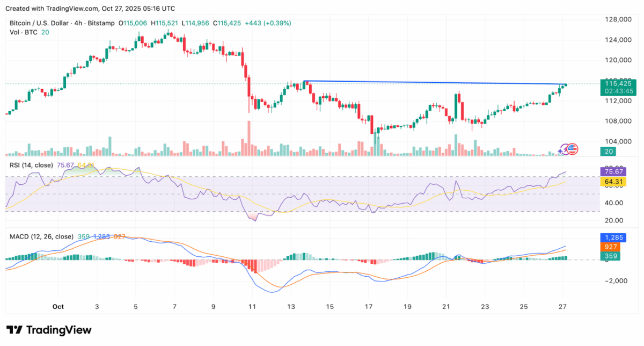Click the TradingView logo at the bottom
Image resolution: width=644 pixels, height=346 pixels.
[49, 330]
